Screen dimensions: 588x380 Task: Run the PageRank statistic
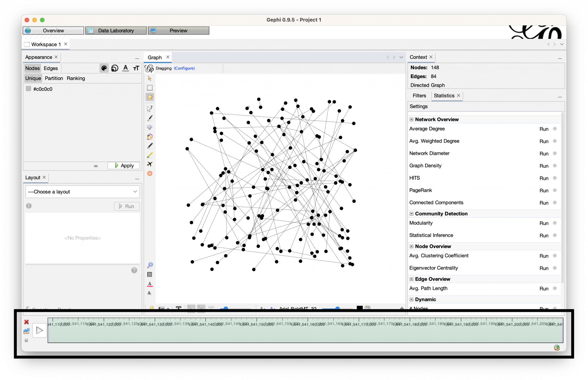tap(544, 190)
